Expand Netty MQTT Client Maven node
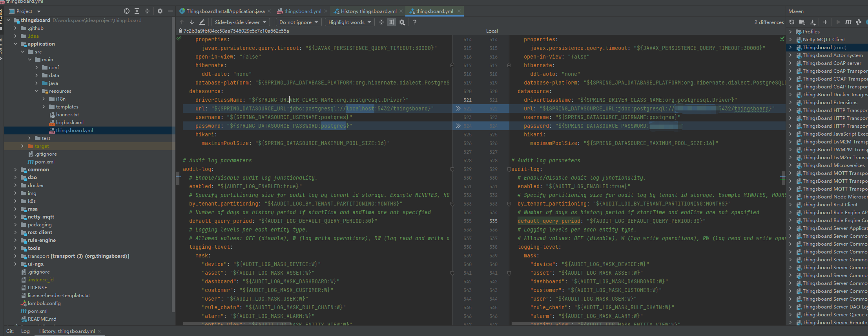 (x=790, y=40)
